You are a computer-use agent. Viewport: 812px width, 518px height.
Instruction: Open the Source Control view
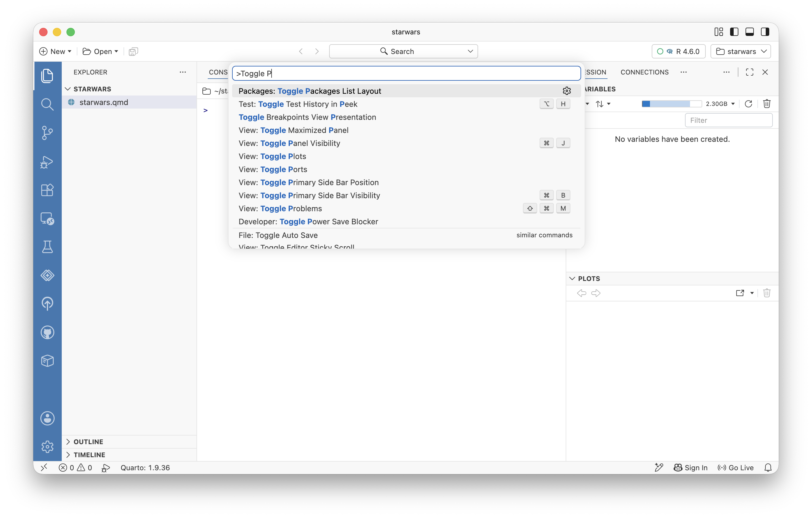coord(47,133)
